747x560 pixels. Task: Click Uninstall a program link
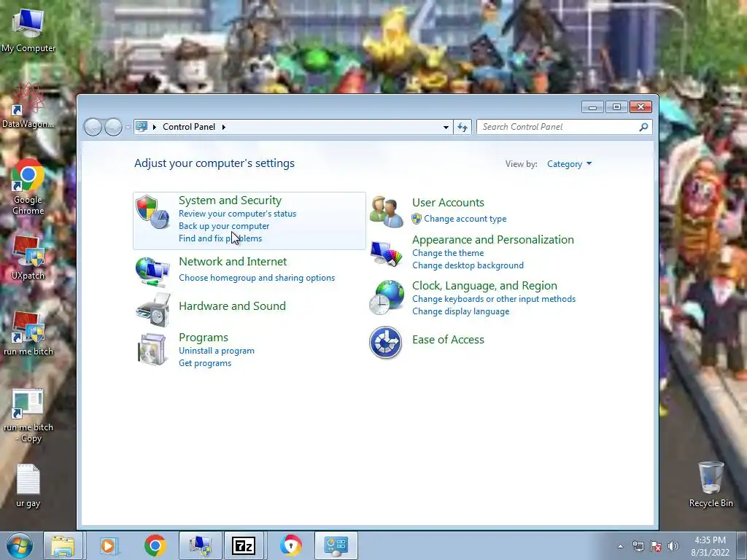[x=217, y=351]
